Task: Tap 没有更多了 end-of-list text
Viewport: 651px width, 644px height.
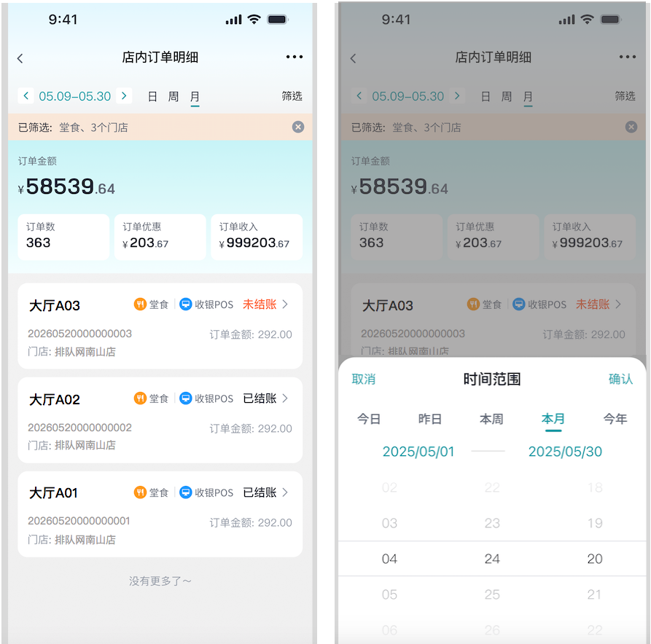Action: click(160, 581)
